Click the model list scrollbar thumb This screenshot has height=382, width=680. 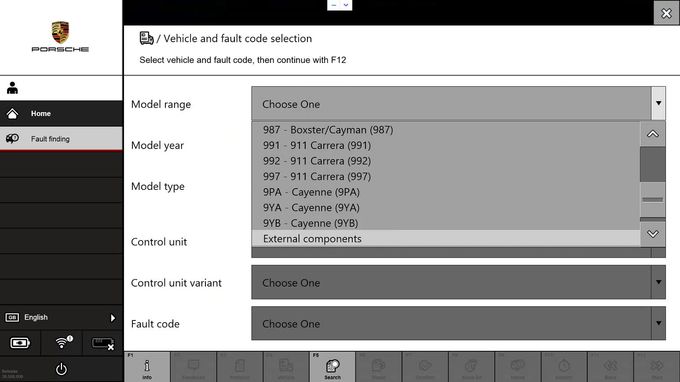[653, 164]
